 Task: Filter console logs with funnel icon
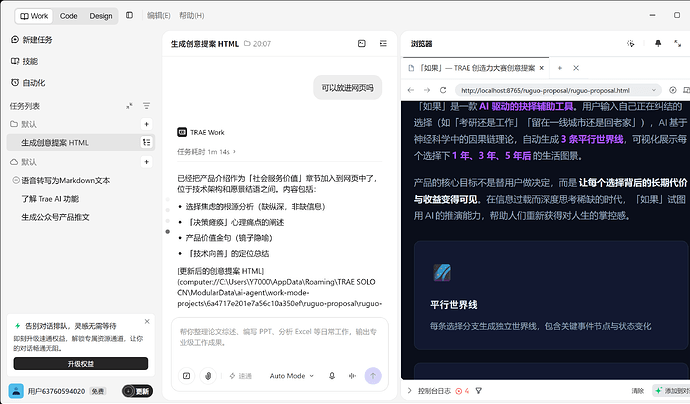coord(479,390)
